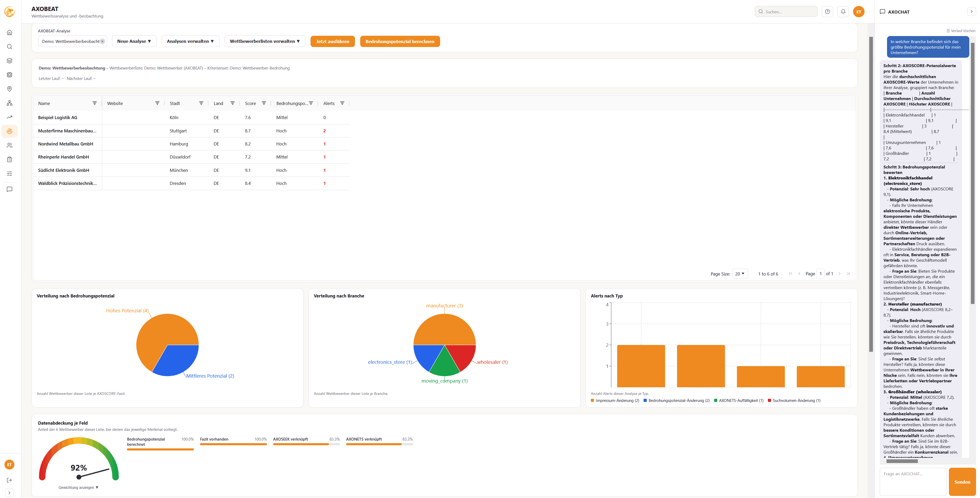Click the main page vertical scrollbar
The height and width of the screenshot is (498, 980).
(871, 194)
